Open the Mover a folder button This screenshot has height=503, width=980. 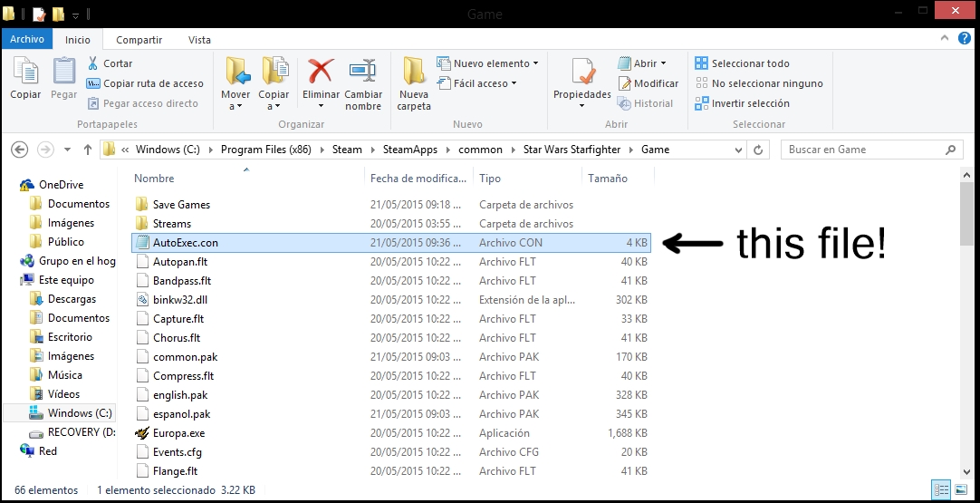click(235, 83)
